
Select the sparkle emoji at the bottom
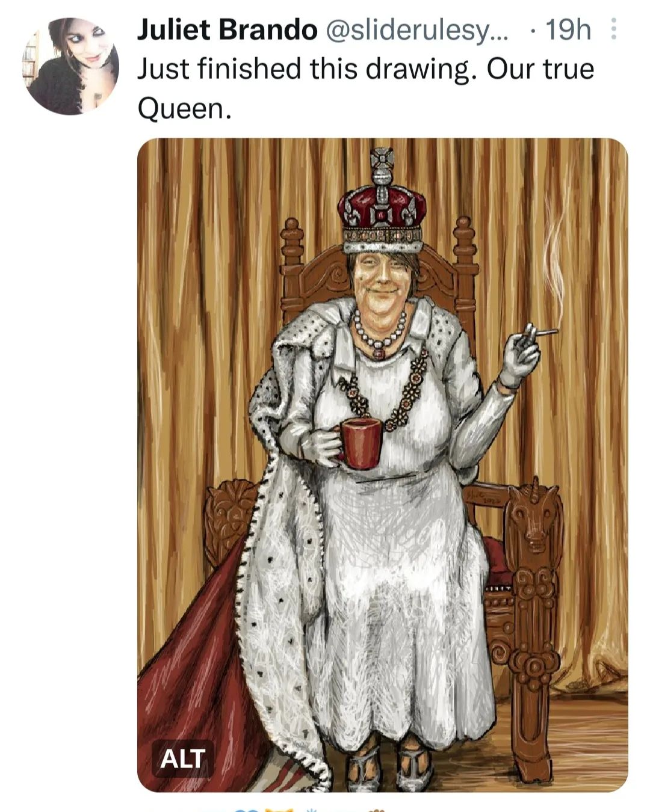311,809
